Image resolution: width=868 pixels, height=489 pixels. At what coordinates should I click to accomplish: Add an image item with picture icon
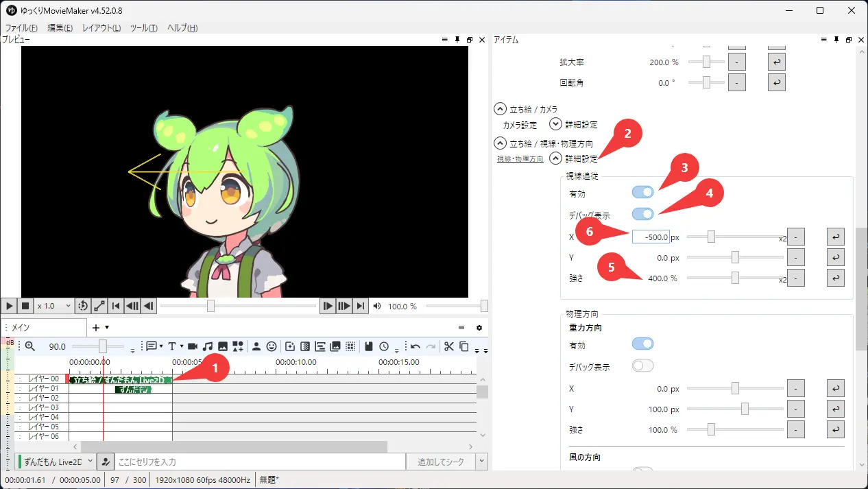click(x=223, y=346)
